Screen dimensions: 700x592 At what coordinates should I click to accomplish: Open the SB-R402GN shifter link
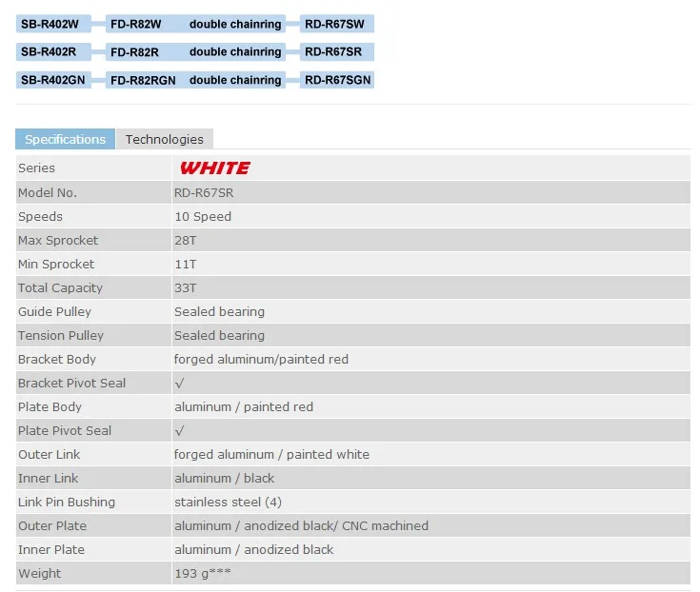52,80
